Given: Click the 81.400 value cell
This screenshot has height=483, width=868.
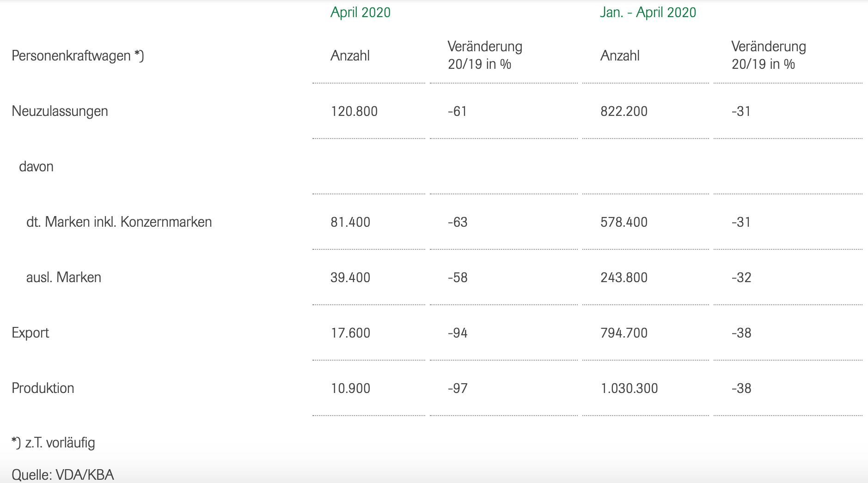Looking at the screenshot, I should coord(350,222).
